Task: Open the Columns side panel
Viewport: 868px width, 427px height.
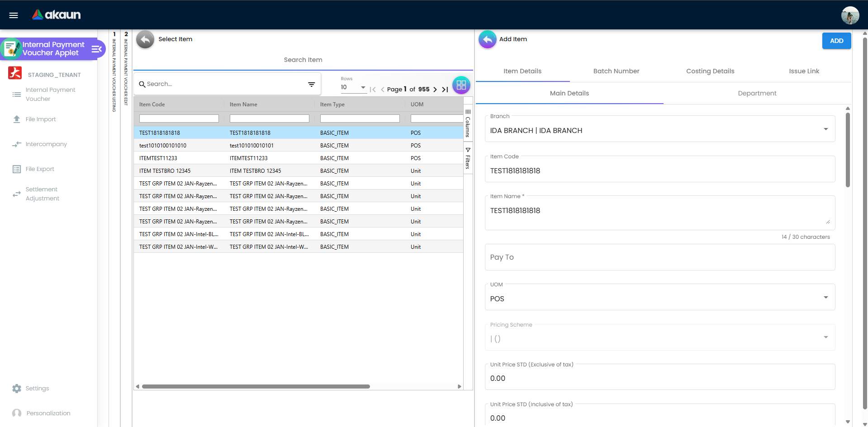Action: pos(468,123)
